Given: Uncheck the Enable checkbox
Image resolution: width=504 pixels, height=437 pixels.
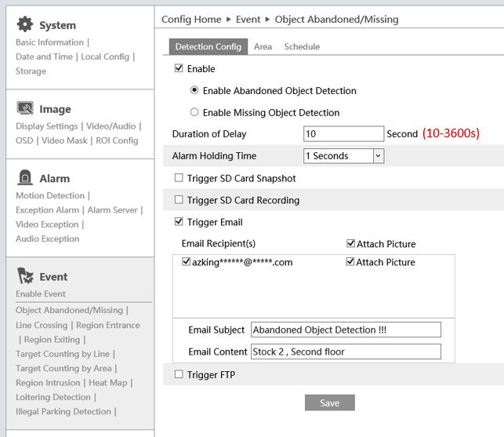Looking at the screenshot, I should point(179,69).
